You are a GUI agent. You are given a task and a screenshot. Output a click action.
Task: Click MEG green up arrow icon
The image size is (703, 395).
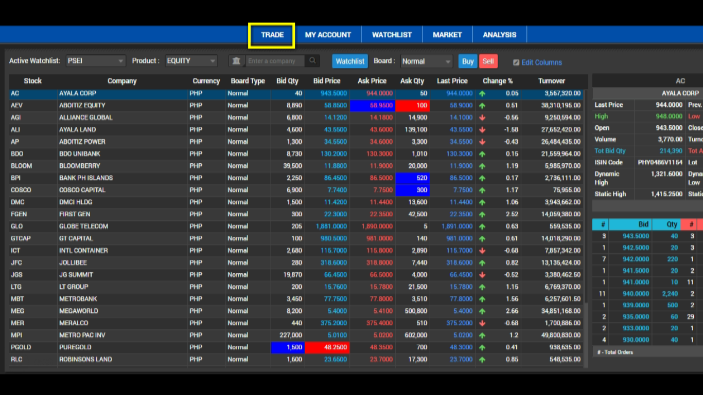(482, 311)
